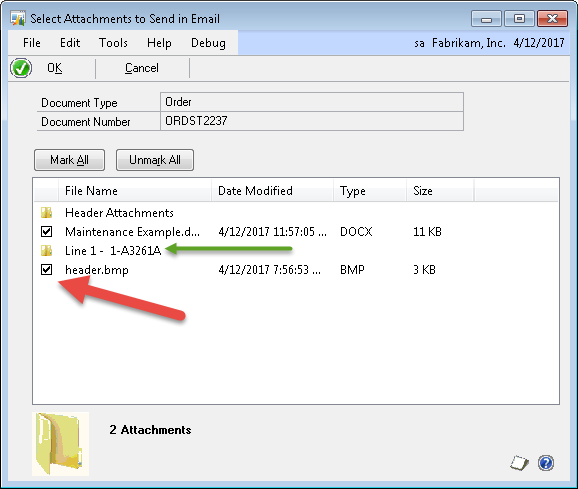Image resolution: width=578 pixels, height=489 pixels.
Task: Click the large attachments folder icon
Action: point(60,444)
